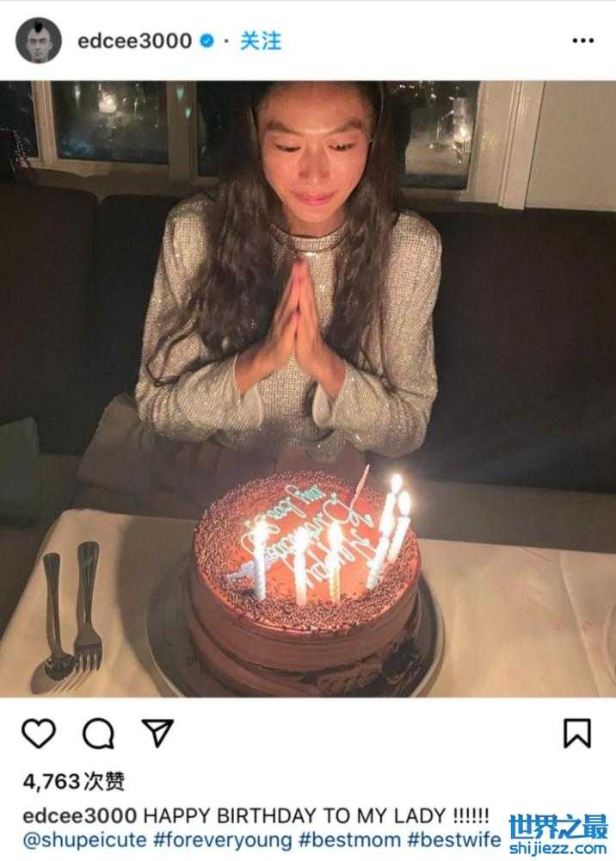This screenshot has width=616, height=861.
Task: Click the blue verified badge
Action: coord(206,40)
